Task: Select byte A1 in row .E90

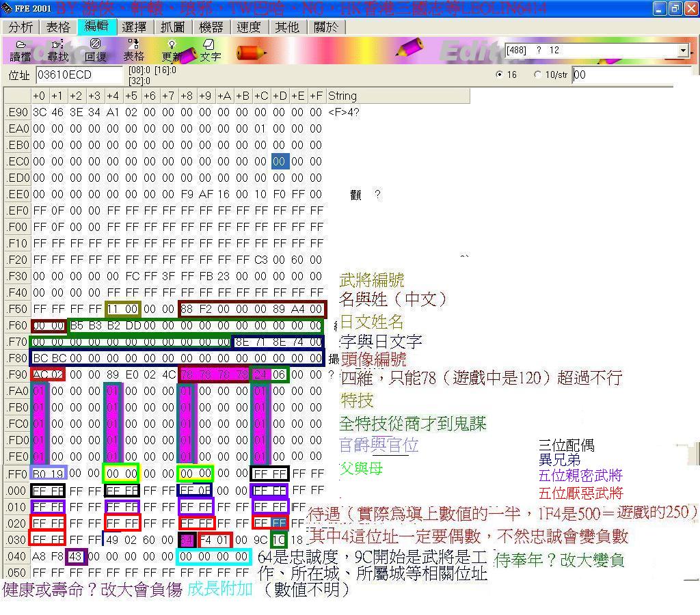Action: pos(113,112)
